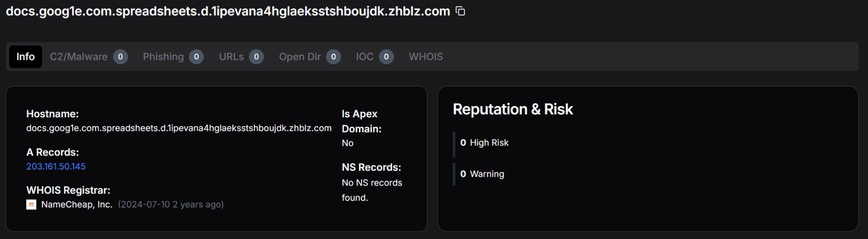Select the URLs tab
This screenshot has width=868, height=239.
[231, 57]
